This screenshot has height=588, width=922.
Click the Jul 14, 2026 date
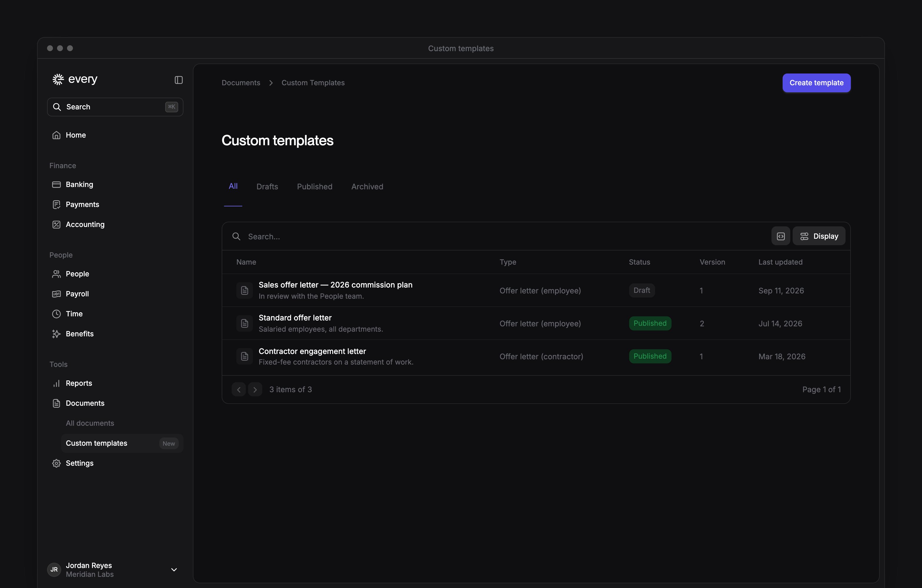point(780,323)
